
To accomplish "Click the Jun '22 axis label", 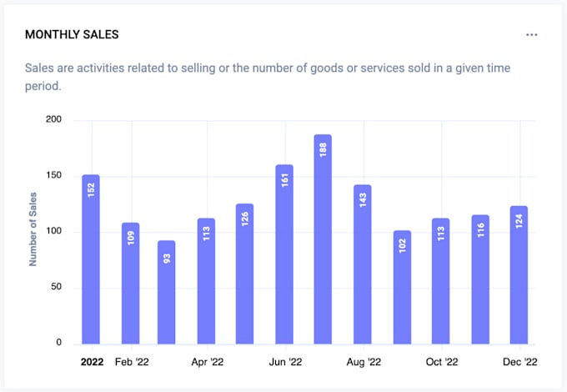I will tap(284, 362).
